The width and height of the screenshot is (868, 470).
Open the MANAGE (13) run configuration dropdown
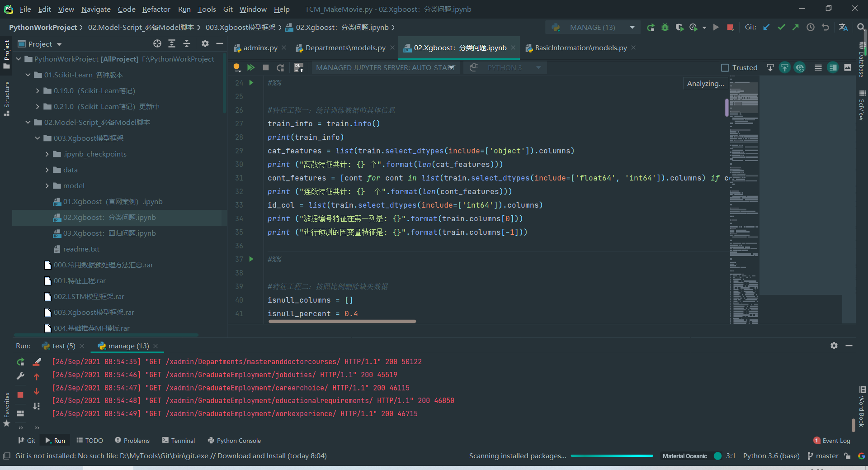pos(594,28)
